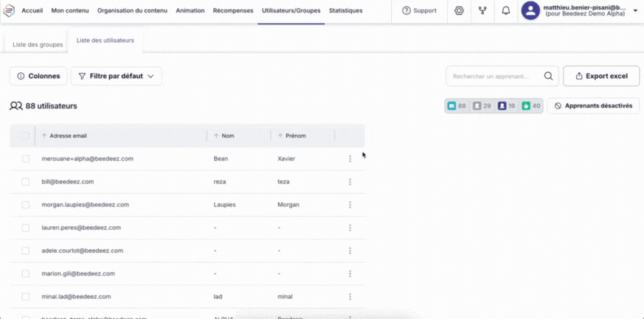Click the Export excel button
This screenshot has width=644, height=319.
pos(600,76)
